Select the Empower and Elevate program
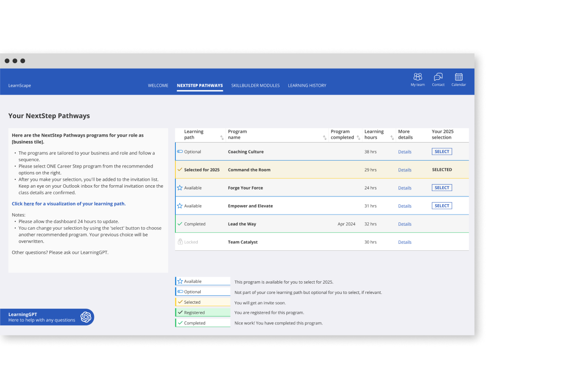The width and height of the screenshot is (588, 388). pos(442,205)
